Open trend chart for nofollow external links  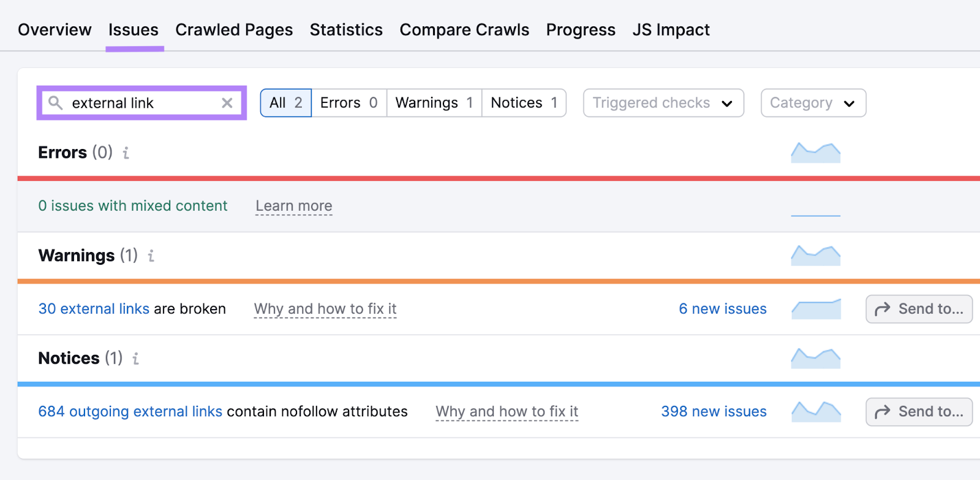click(816, 411)
